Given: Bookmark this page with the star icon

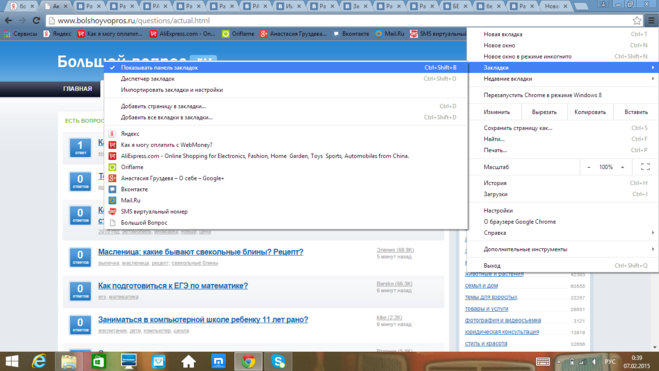Looking at the screenshot, I should 637,20.
